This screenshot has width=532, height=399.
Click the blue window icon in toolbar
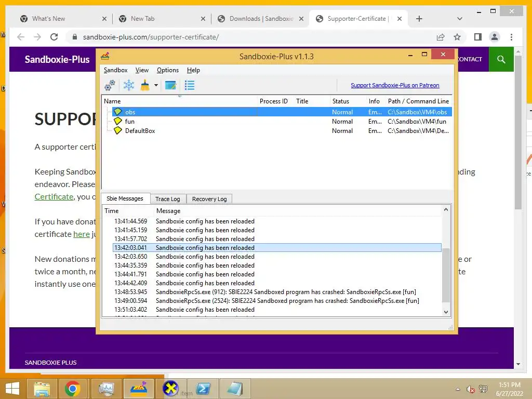point(170,85)
